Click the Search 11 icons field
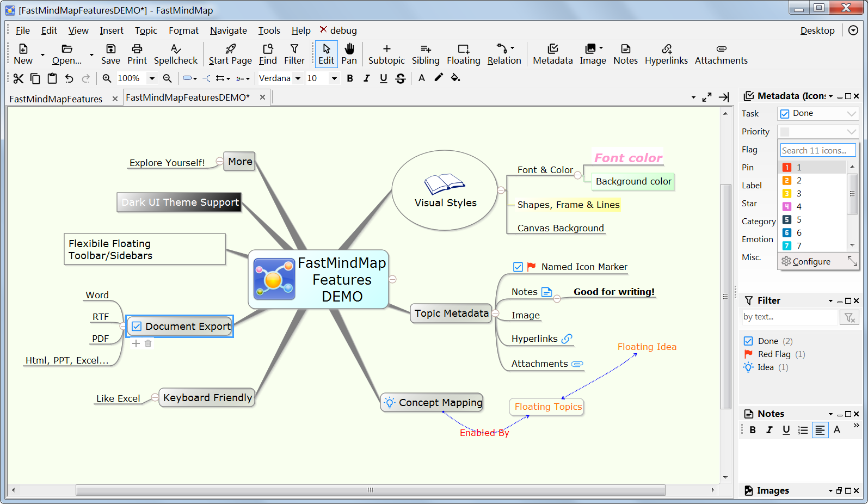868x504 pixels. coord(818,150)
